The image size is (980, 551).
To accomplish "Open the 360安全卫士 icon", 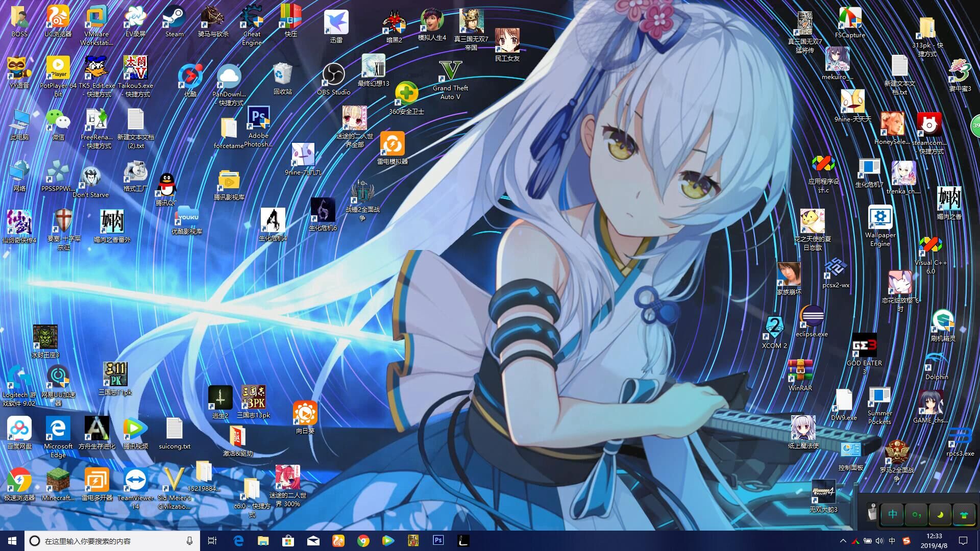I will pos(406,98).
